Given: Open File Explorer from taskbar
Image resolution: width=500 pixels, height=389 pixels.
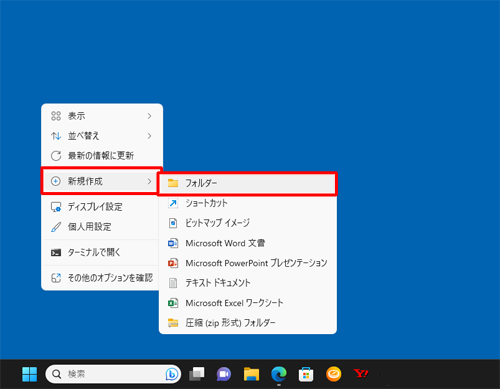Looking at the screenshot, I should [251, 374].
